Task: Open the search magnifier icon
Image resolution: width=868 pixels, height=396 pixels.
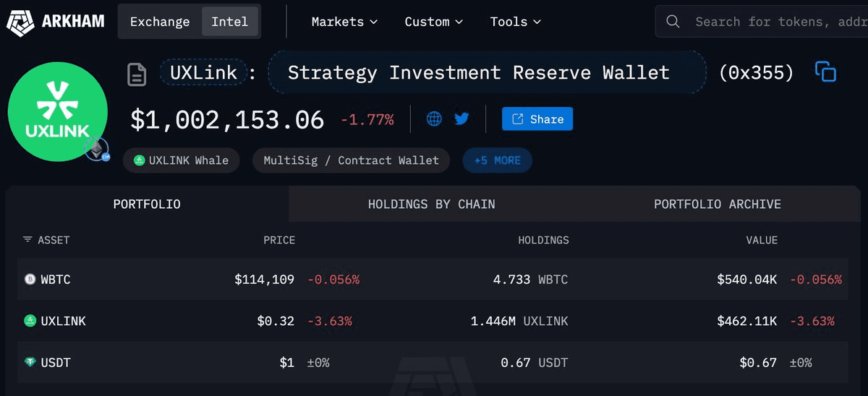Action: click(x=673, y=22)
